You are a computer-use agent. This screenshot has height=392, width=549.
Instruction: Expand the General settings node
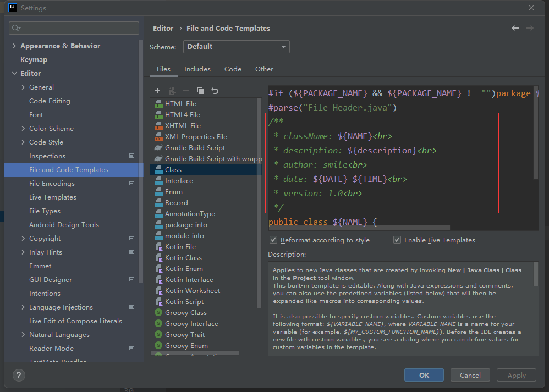tap(23, 87)
